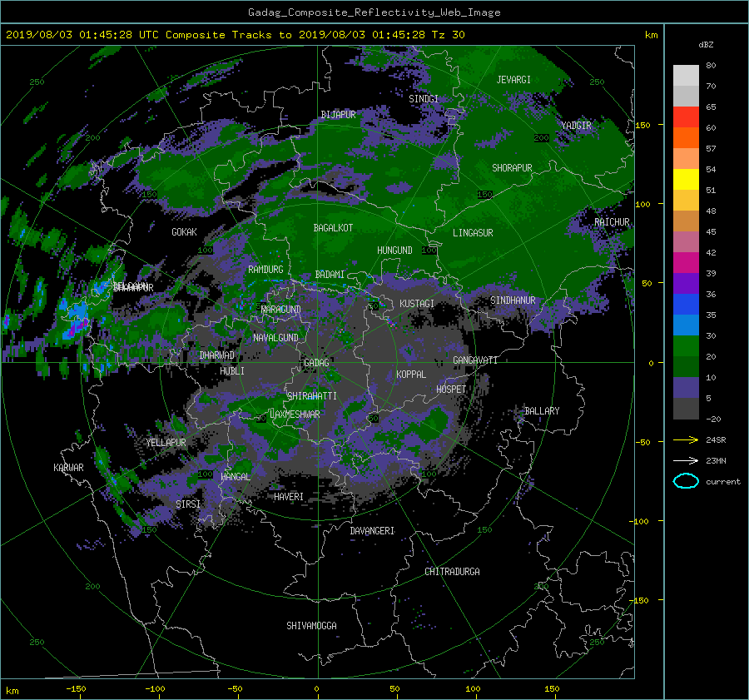Click the NAVALGUND city label
Screen dimensions: 749x700
pyautogui.click(x=275, y=338)
